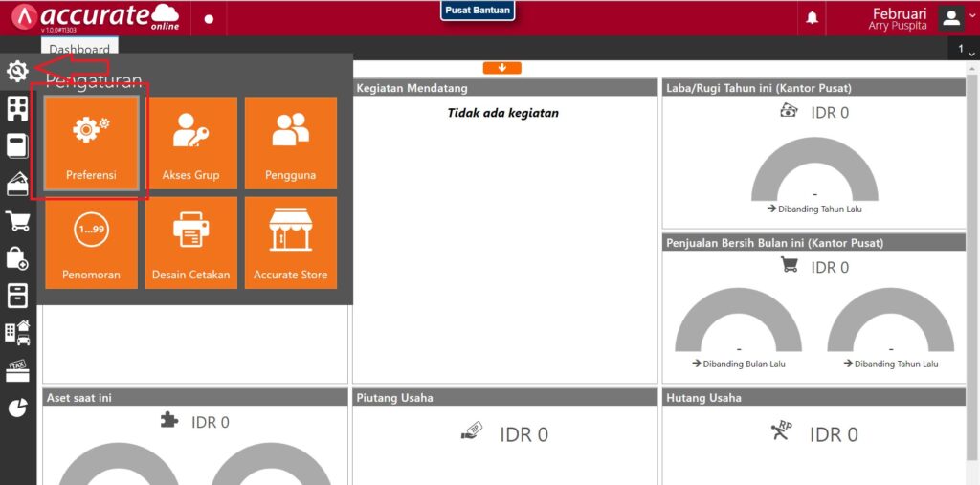
Task: Click Dibanding Tahun Lalu under Laba/Rugi gauge
Action: point(814,209)
